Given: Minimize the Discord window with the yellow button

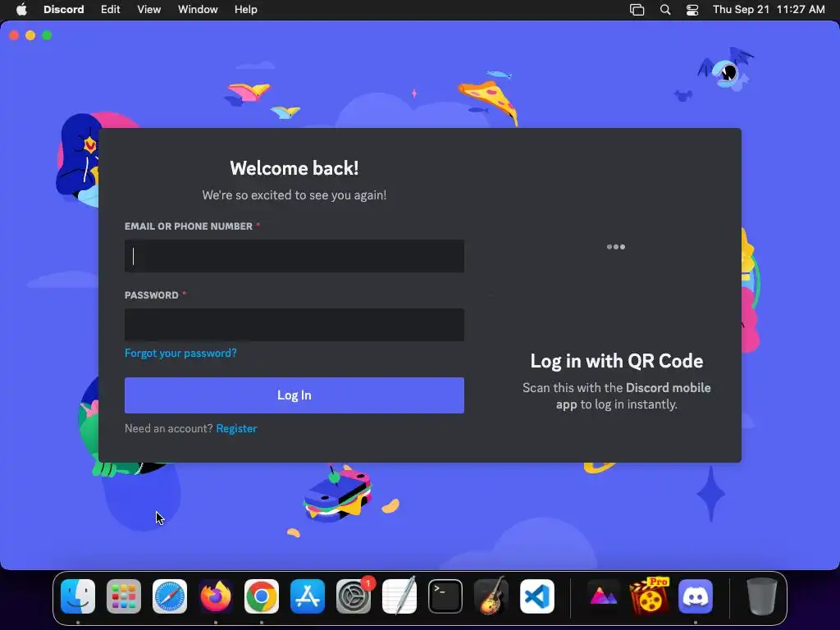Looking at the screenshot, I should (30, 35).
